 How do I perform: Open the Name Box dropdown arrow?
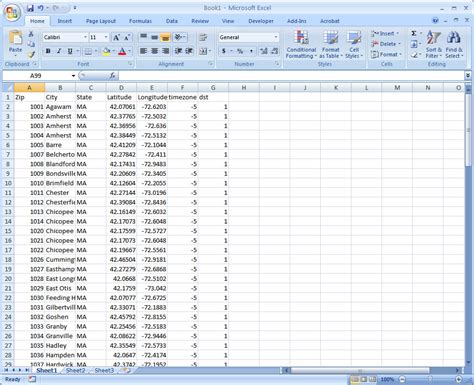[73, 76]
